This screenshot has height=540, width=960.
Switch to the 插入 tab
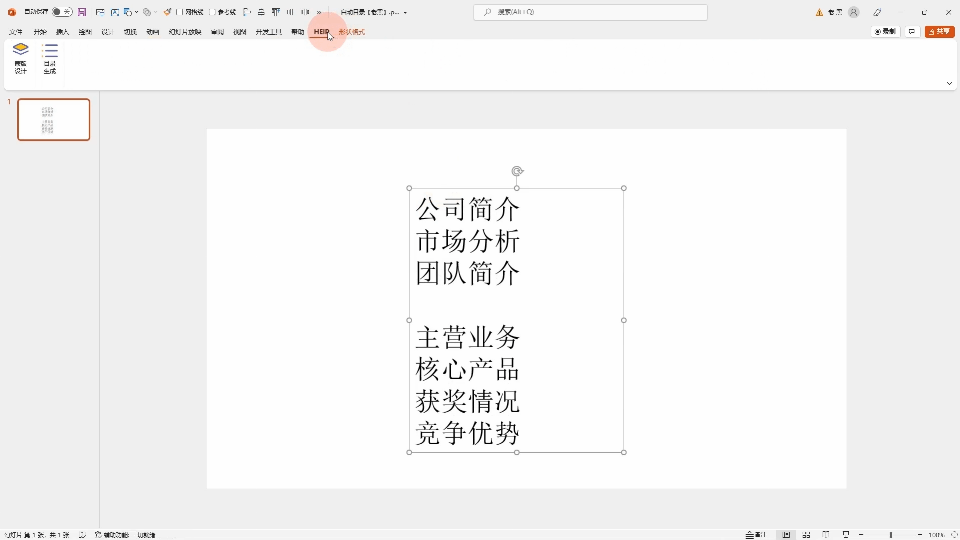click(62, 32)
